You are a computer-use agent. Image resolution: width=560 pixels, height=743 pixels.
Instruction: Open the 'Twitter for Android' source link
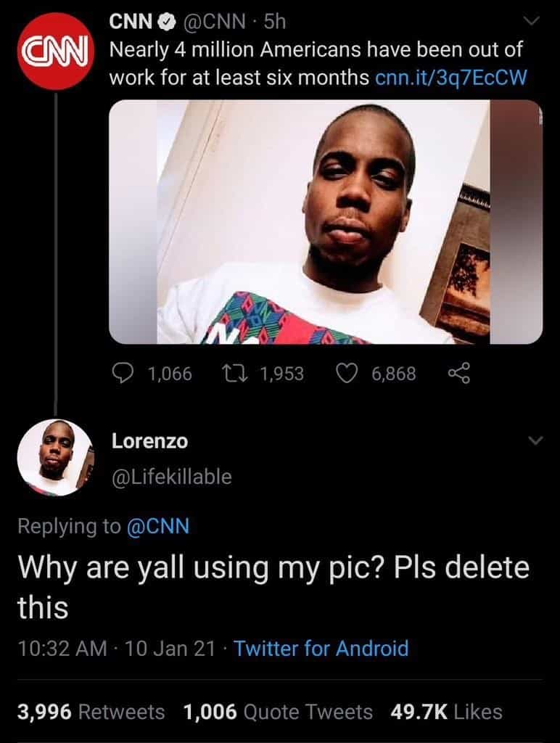click(x=321, y=648)
